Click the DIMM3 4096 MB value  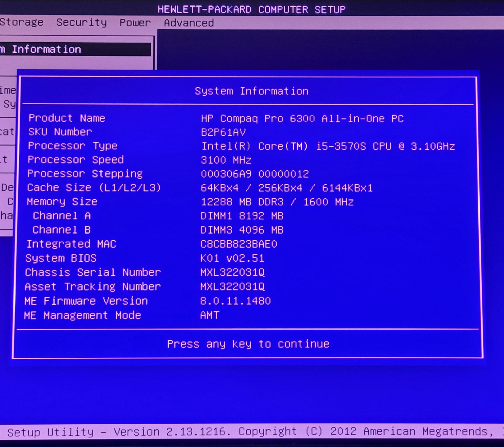[x=242, y=230]
